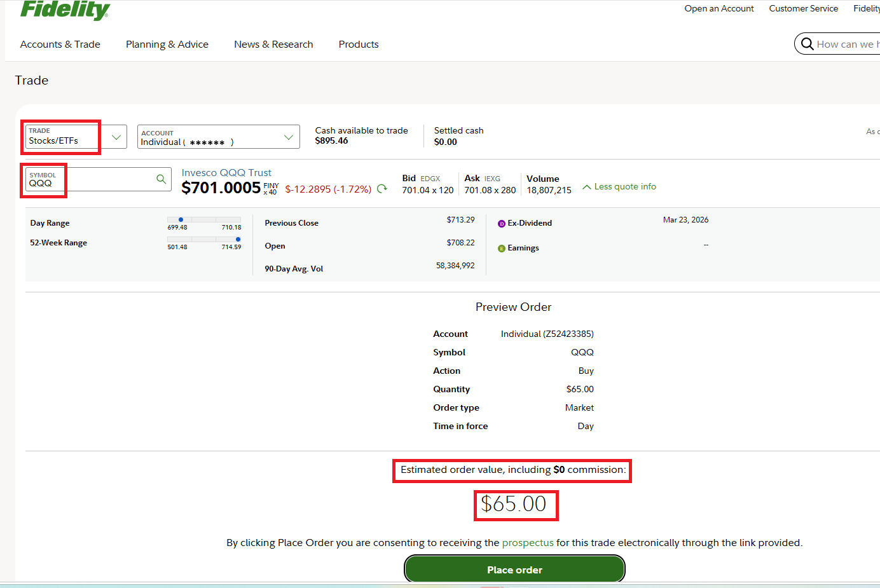
Task: Click the Trade page heading
Action: (x=32, y=80)
